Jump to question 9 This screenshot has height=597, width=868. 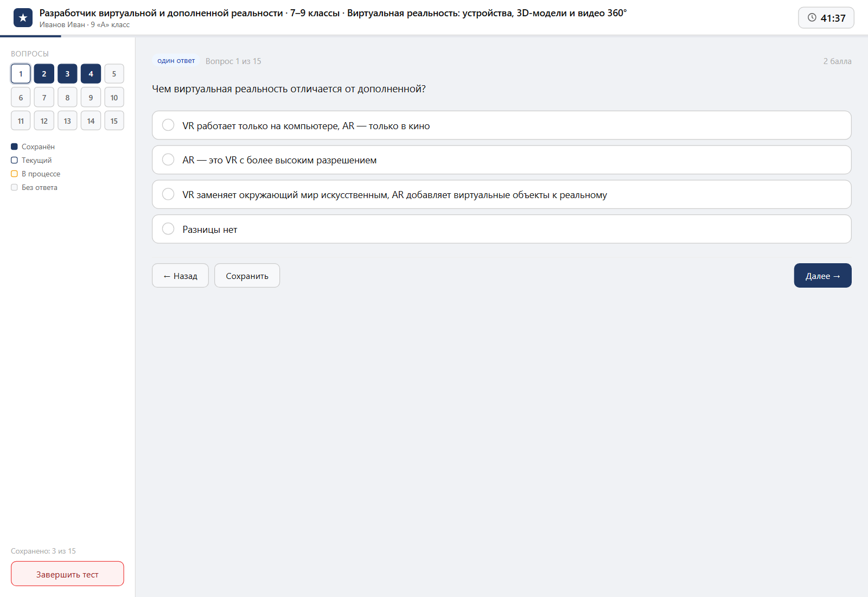pyautogui.click(x=91, y=98)
